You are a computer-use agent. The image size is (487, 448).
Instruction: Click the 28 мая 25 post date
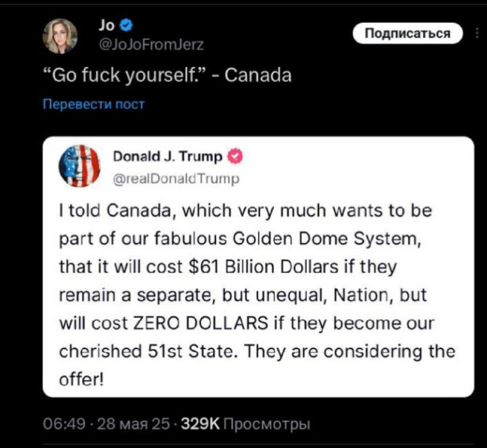pos(133,424)
